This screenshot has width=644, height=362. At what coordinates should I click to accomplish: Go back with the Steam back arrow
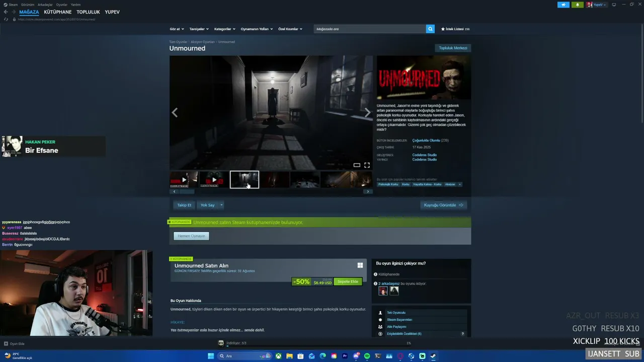tap(6, 12)
